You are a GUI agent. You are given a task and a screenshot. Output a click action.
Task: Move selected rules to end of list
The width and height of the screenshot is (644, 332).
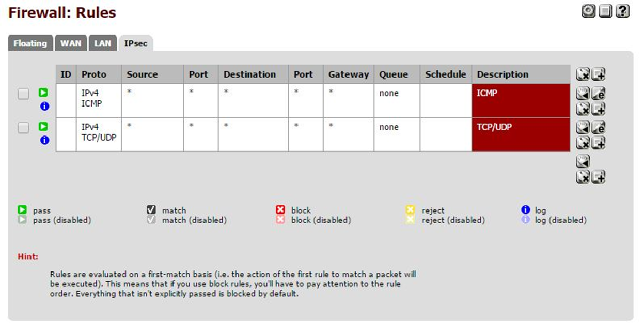583,162
